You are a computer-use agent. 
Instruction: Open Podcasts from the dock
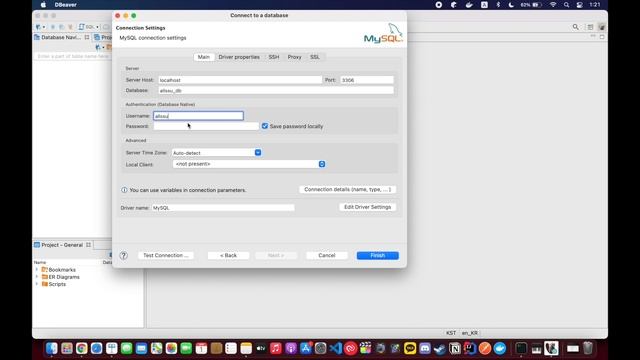pyautogui.click(x=291, y=348)
